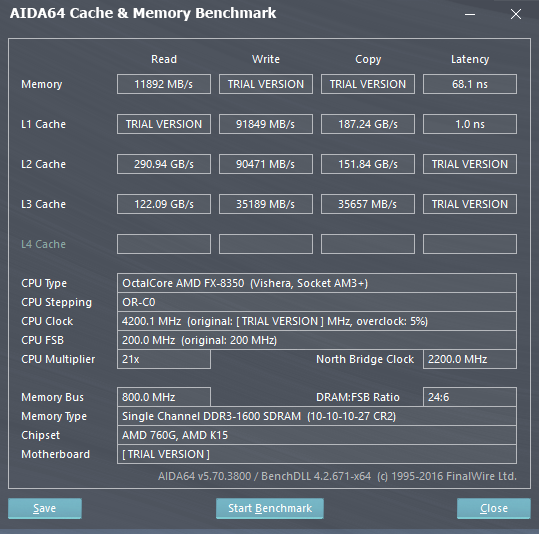
Task: Close window using the X icon
Action: pyautogui.click(x=516, y=14)
